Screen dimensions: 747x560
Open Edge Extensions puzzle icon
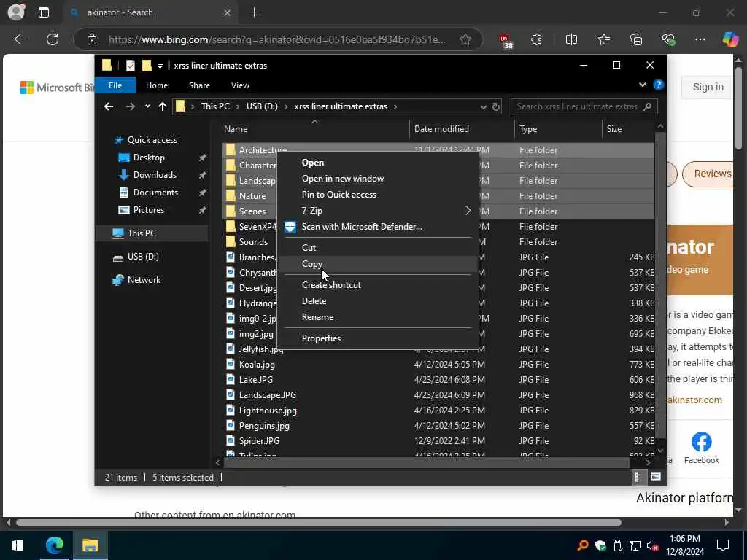tap(536, 39)
